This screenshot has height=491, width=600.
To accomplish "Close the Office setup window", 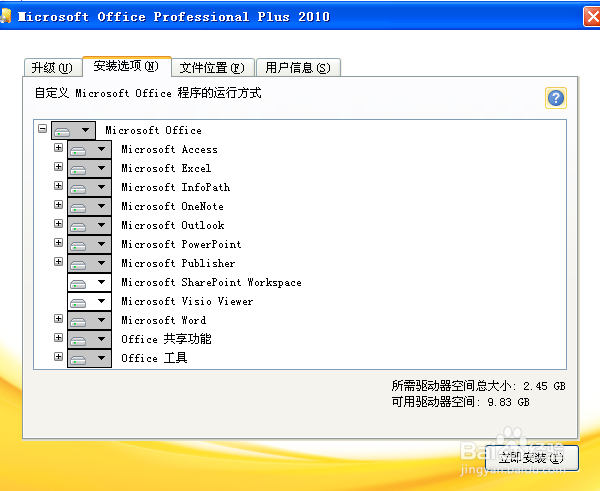I will (x=592, y=16).
